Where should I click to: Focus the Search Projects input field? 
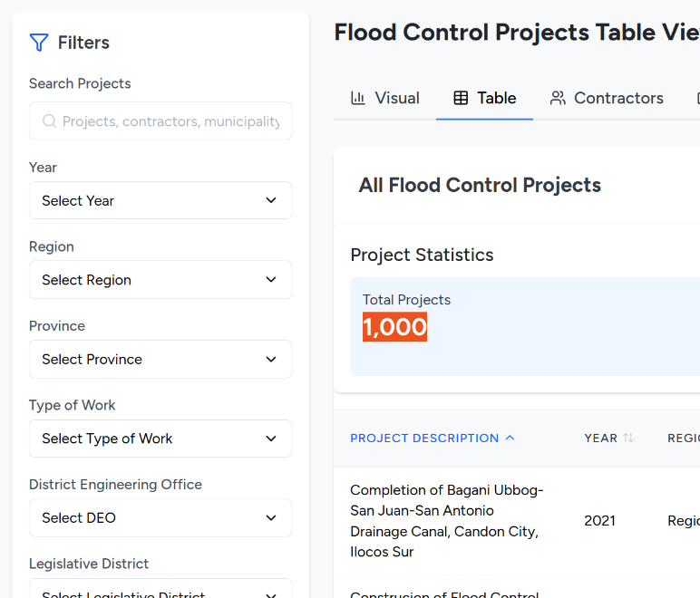[170, 121]
